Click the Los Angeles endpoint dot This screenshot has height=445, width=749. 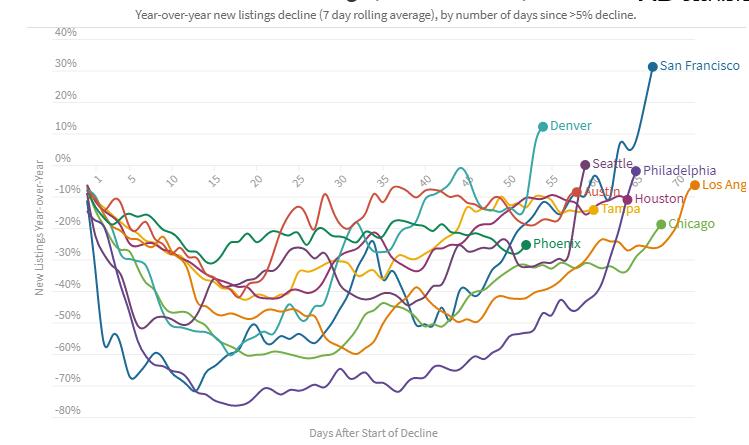click(x=695, y=185)
